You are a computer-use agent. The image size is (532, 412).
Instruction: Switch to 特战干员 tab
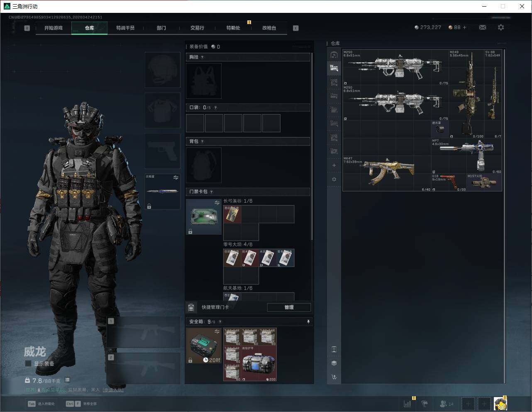(x=125, y=28)
